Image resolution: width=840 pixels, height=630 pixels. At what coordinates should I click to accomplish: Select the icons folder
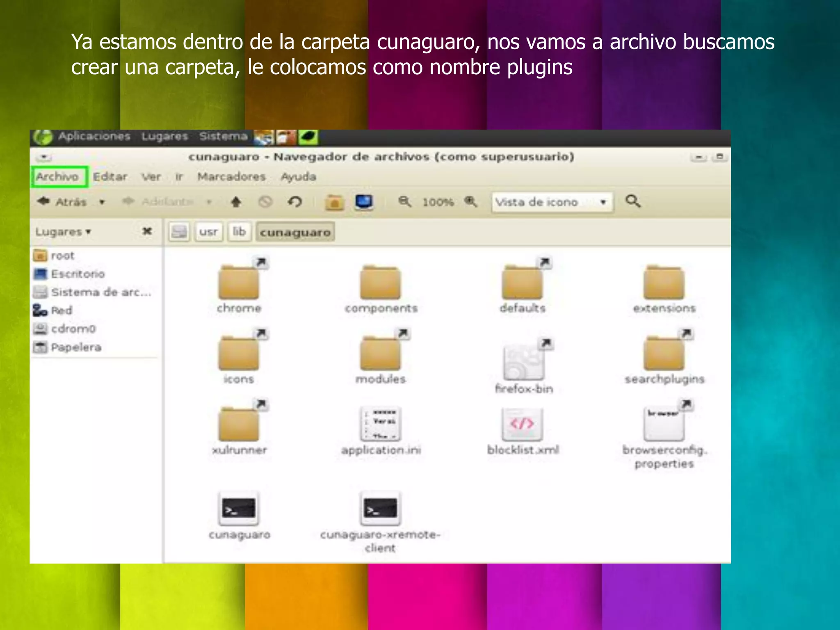pyautogui.click(x=239, y=357)
